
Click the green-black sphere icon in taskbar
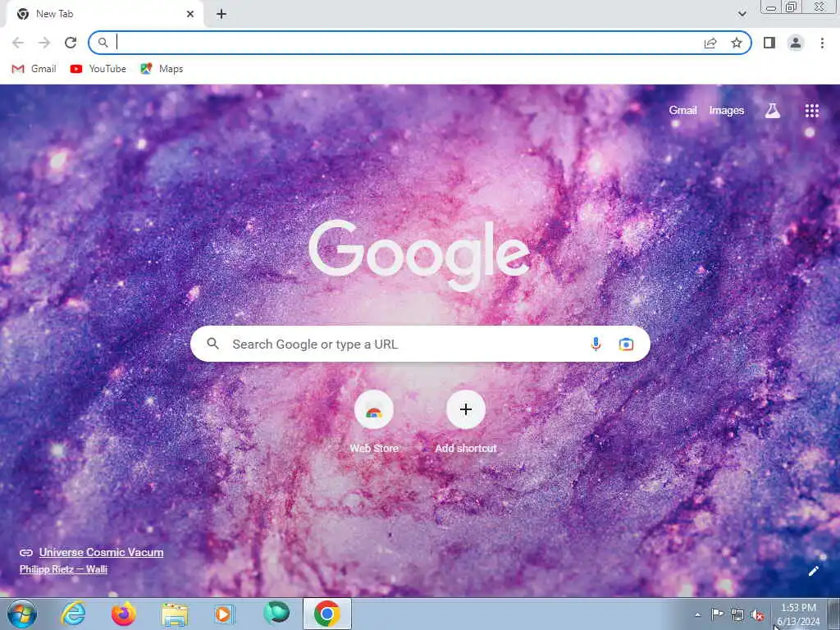276,613
